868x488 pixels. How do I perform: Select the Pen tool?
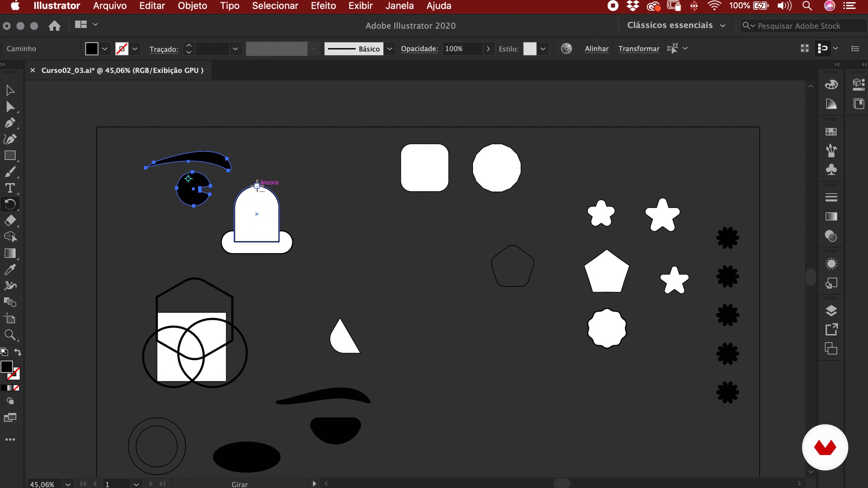[x=10, y=123]
